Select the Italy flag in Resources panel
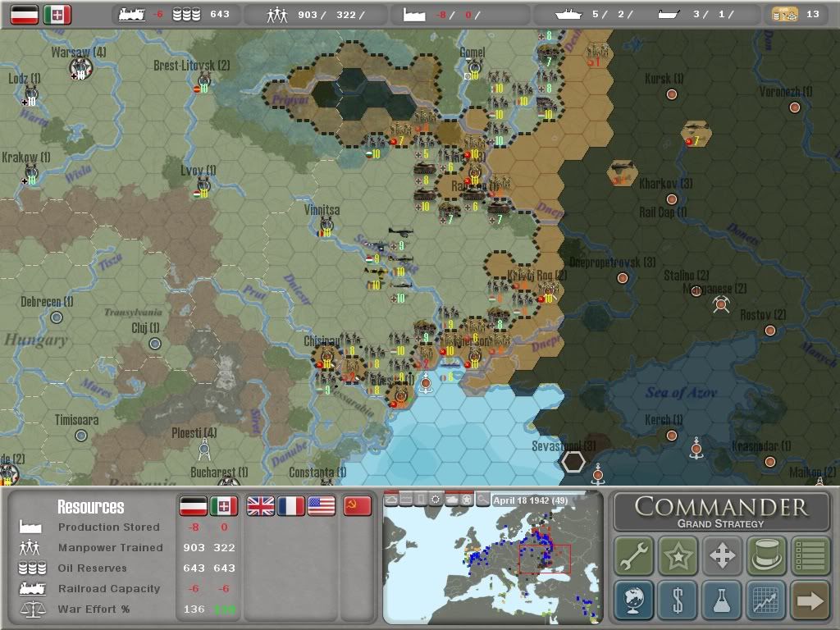 223,505
